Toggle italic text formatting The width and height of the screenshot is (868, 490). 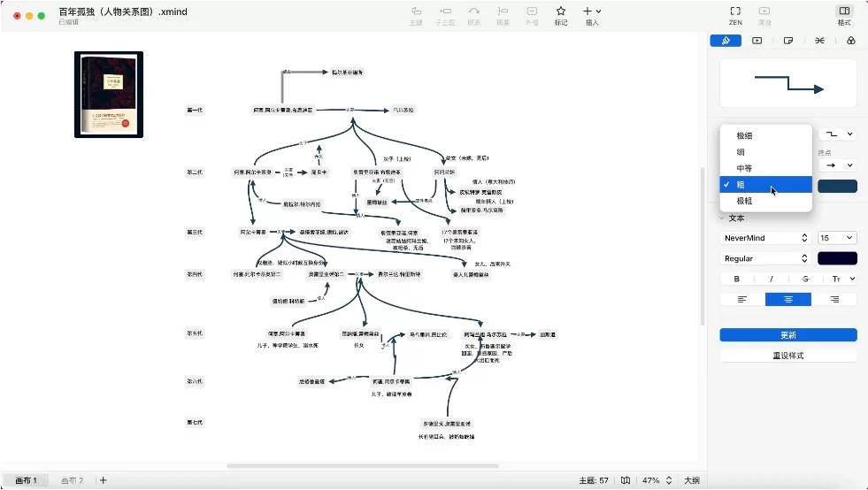(x=771, y=279)
